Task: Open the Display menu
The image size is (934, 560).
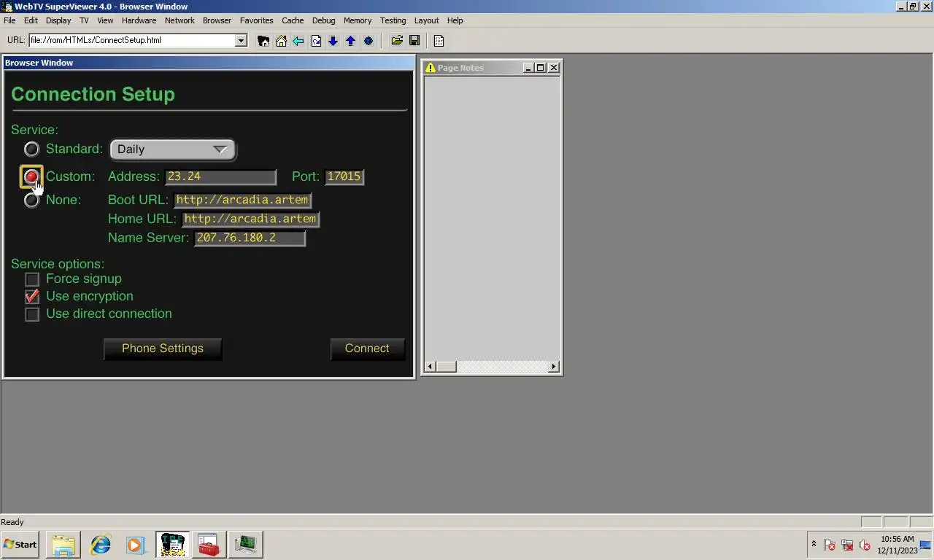Action: 58,20
